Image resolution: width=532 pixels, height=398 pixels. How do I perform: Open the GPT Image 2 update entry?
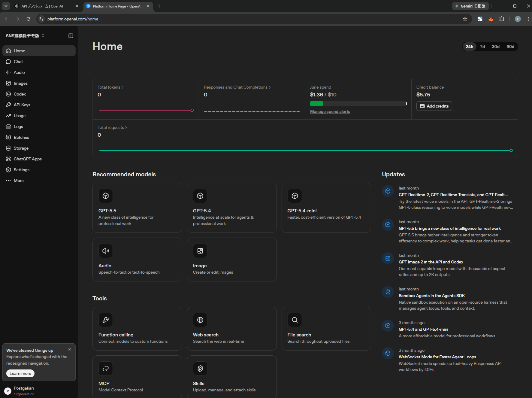[450, 265]
